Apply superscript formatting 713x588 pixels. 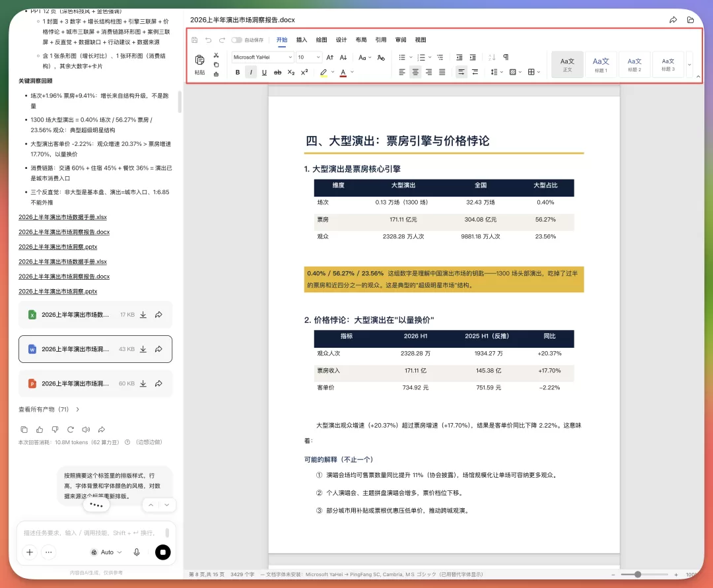[304, 72]
